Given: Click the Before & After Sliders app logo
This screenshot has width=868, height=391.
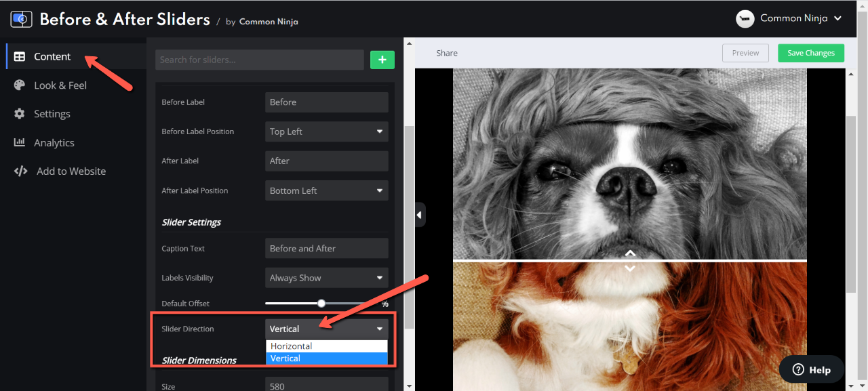Looking at the screenshot, I should (21, 19).
